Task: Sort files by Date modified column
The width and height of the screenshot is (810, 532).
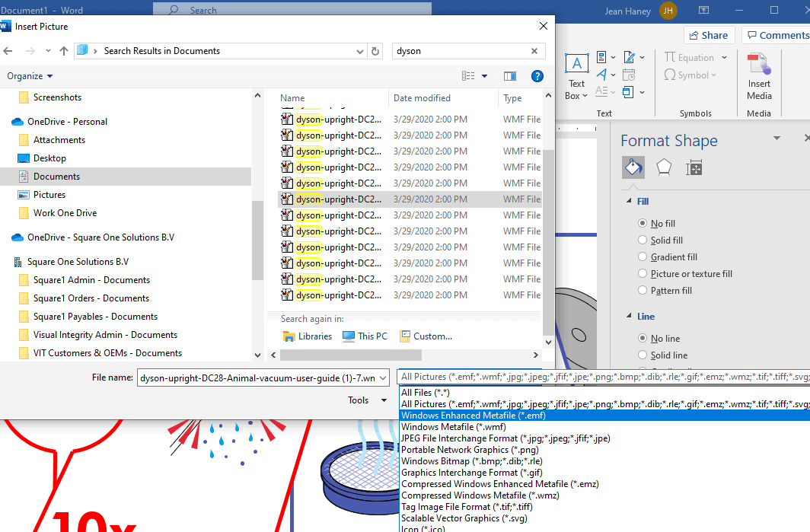Action: click(x=422, y=98)
